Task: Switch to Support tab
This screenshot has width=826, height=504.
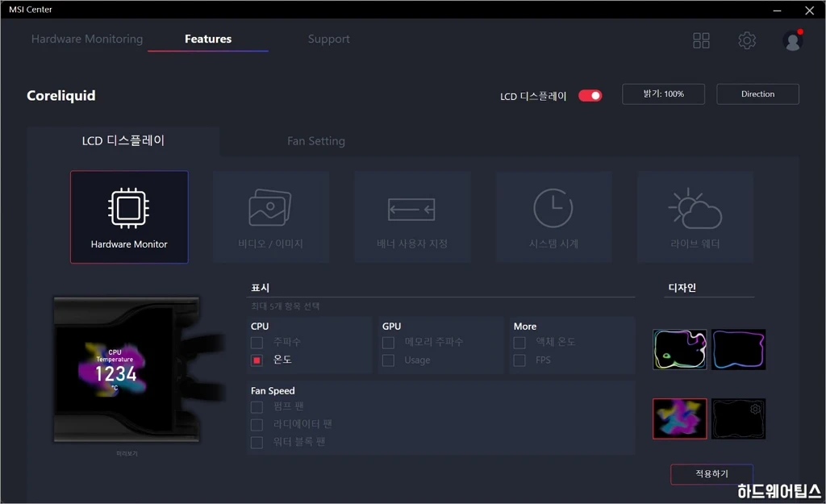Action: (329, 39)
